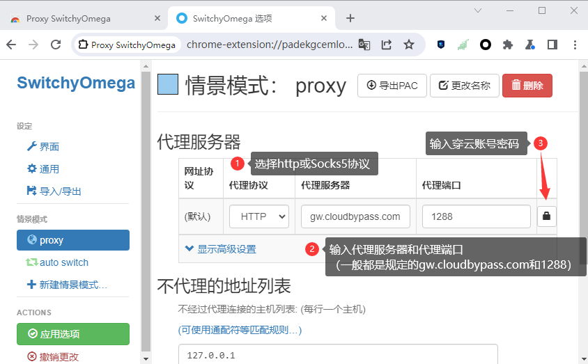Go back using browser back arrow
This screenshot has height=364, width=588.
pyautogui.click(x=11, y=45)
